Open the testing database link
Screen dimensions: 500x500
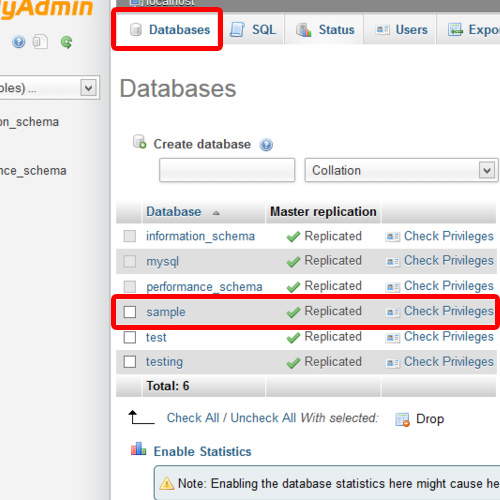point(164,362)
